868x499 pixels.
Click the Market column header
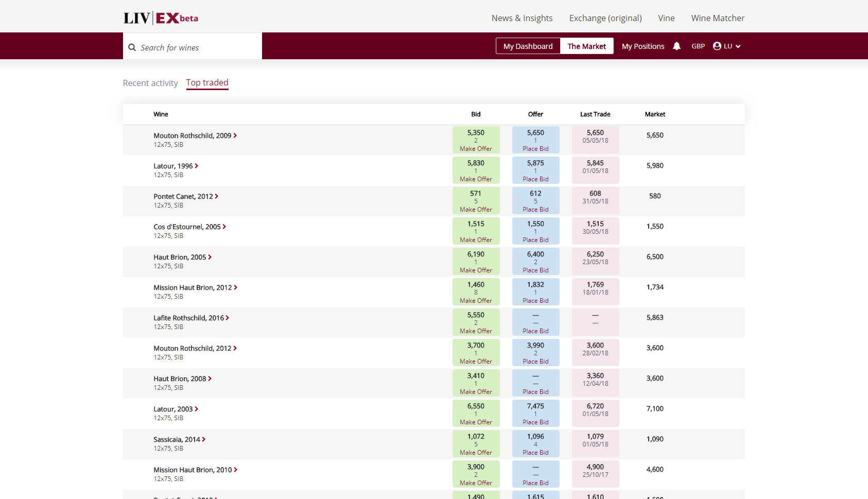pyautogui.click(x=655, y=114)
